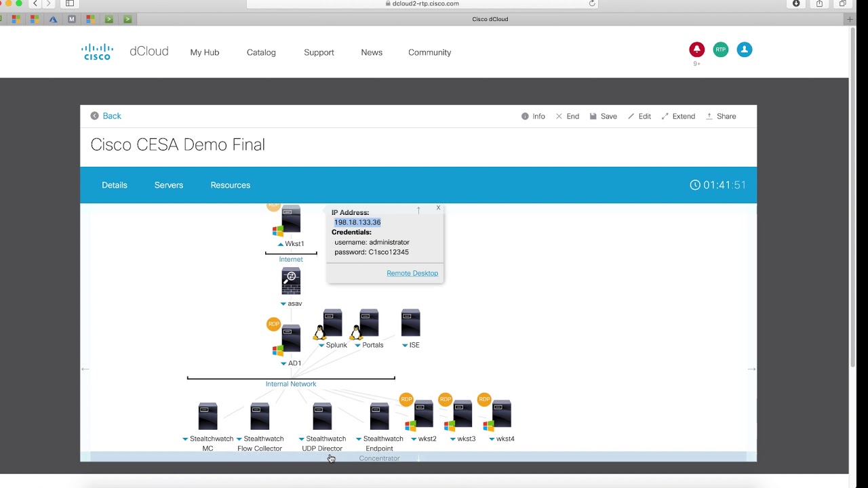Open the blue user profile icon

pyautogui.click(x=744, y=49)
